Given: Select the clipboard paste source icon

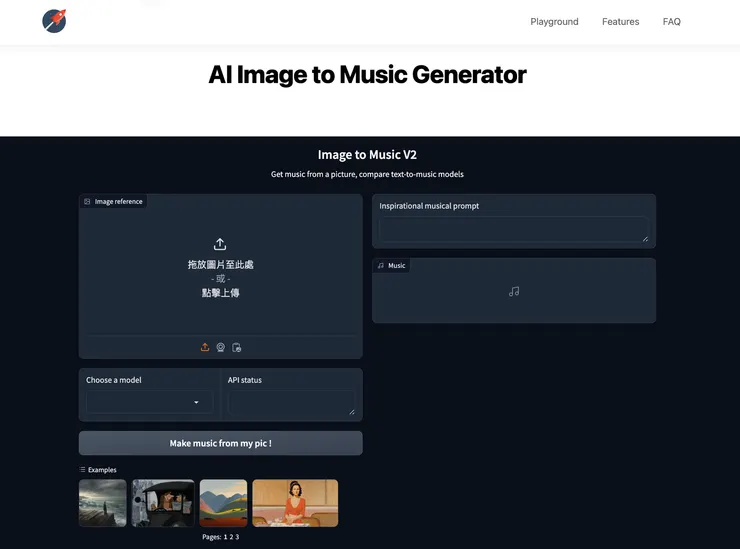Looking at the screenshot, I should click(x=236, y=347).
